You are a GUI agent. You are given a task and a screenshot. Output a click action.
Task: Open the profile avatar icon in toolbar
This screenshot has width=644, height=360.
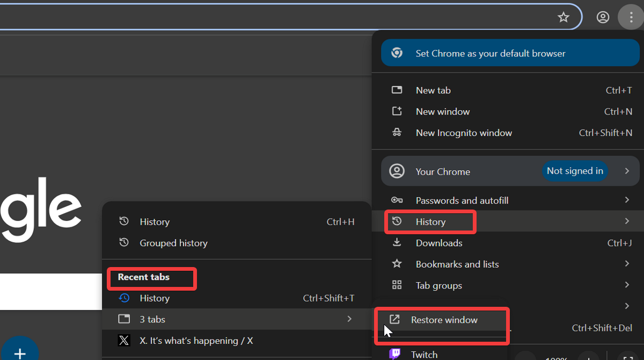[x=603, y=17]
